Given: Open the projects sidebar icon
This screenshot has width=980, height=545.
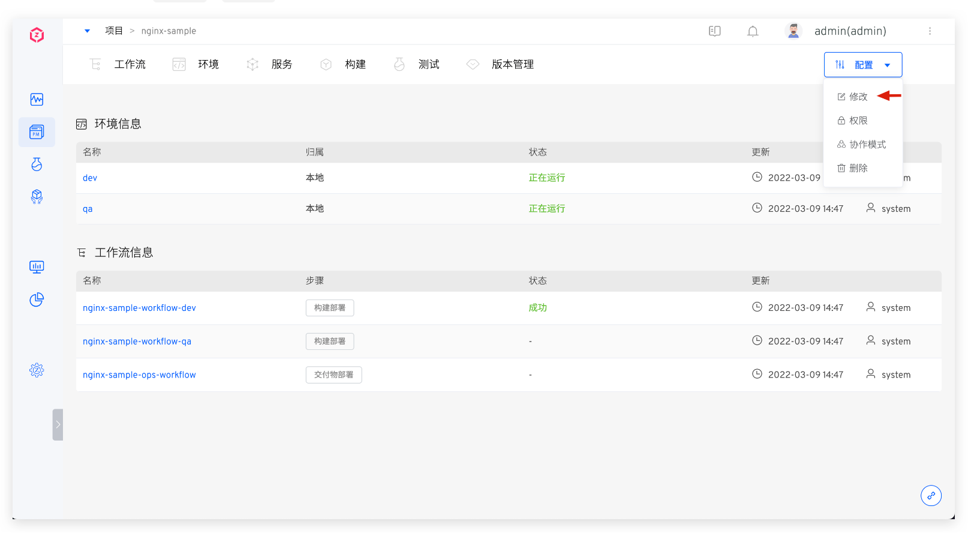Looking at the screenshot, I should [37, 132].
